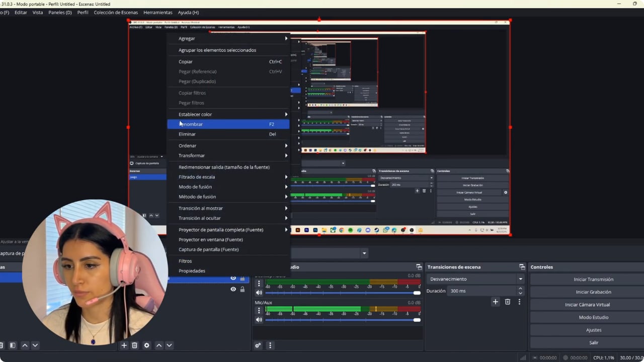Expand the Filtrado de escala submenu
This screenshot has height=362, width=644.
[228, 177]
